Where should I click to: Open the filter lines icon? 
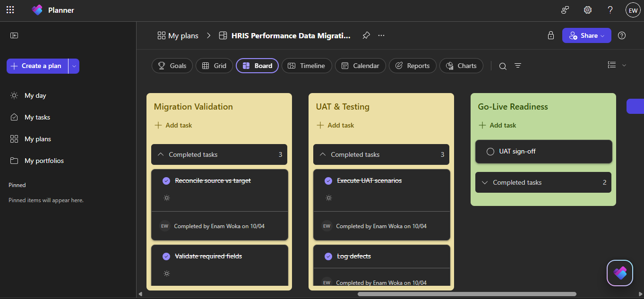tap(518, 66)
